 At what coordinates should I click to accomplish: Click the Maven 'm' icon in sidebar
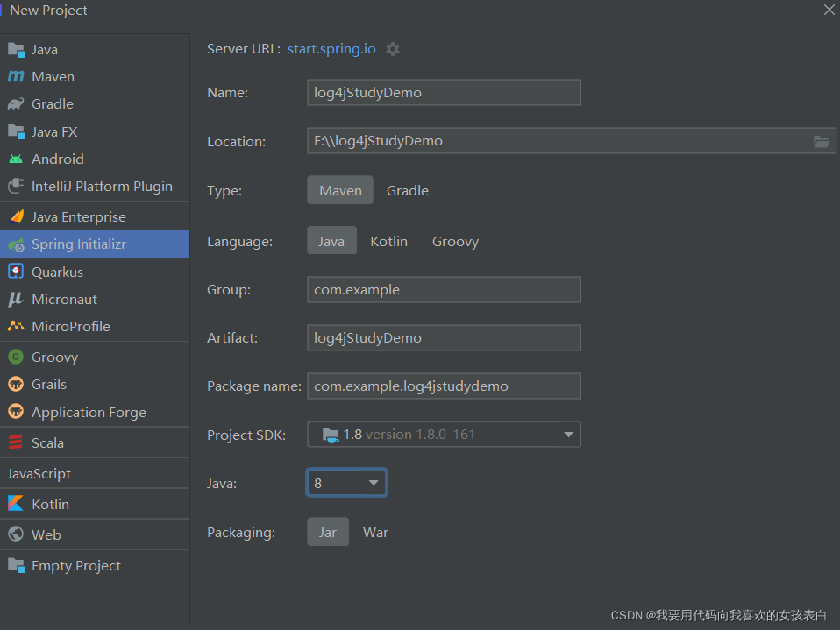pyautogui.click(x=16, y=76)
